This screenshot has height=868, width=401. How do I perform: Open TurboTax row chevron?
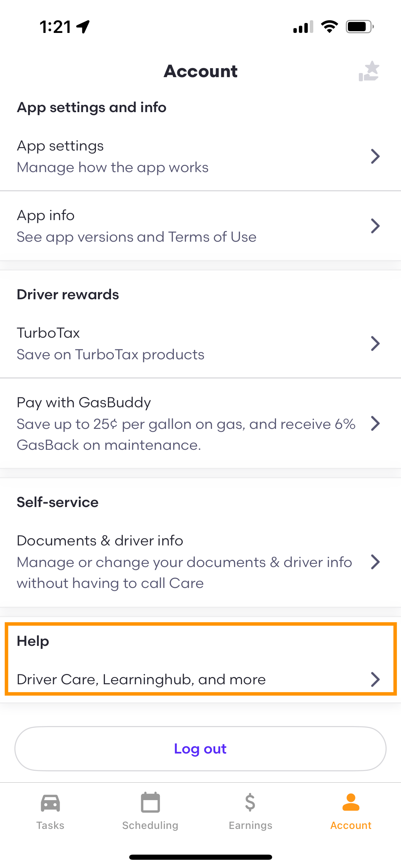[375, 343]
